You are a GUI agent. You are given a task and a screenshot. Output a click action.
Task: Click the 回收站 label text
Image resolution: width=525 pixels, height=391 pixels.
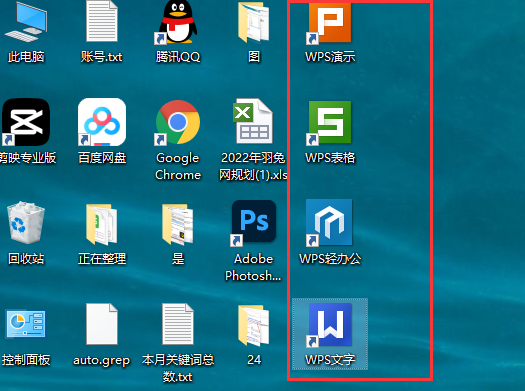[x=26, y=259]
